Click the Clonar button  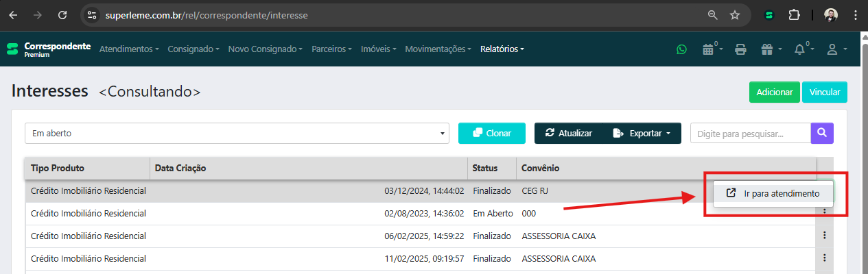click(492, 133)
